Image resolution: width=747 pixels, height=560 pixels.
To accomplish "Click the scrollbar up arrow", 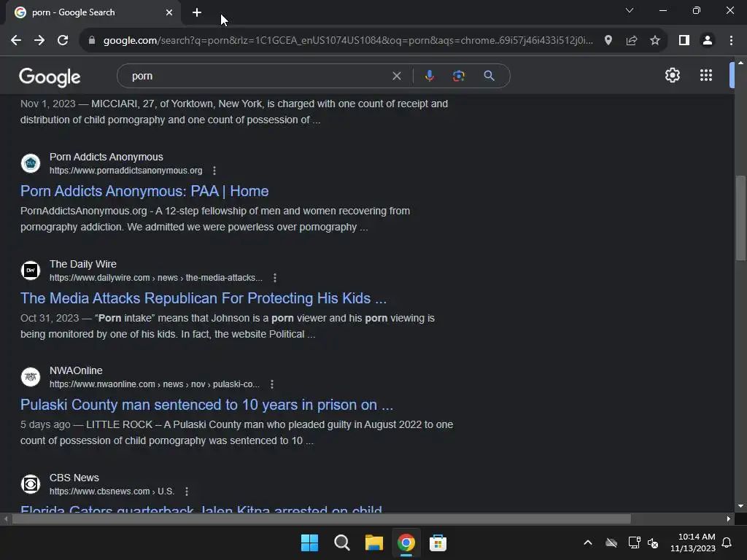I will pos(740,63).
